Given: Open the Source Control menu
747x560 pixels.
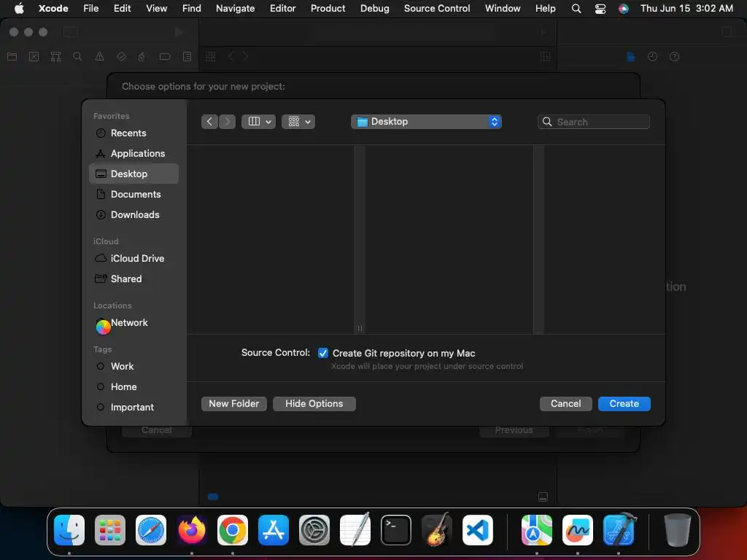Looking at the screenshot, I should pos(437,8).
